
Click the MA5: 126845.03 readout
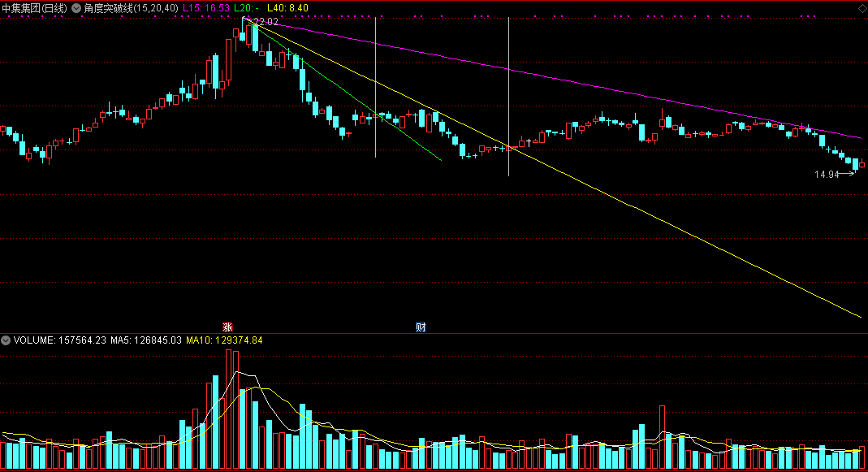146,340
